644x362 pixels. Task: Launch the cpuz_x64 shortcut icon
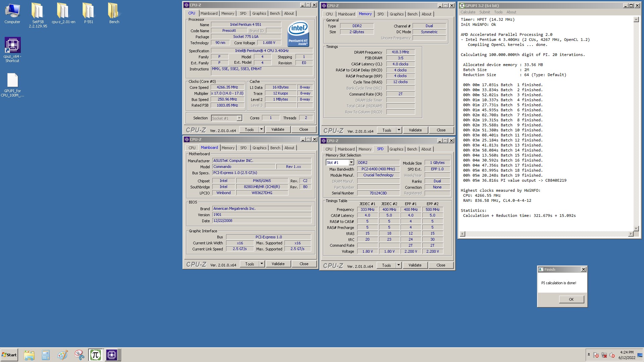[x=12, y=50]
